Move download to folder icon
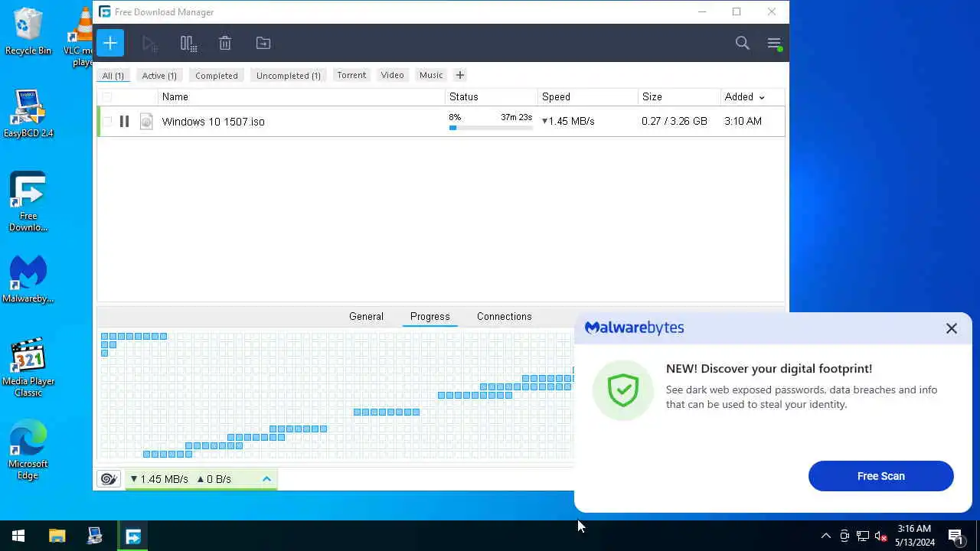The width and height of the screenshot is (980, 551). tap(263, 44)
